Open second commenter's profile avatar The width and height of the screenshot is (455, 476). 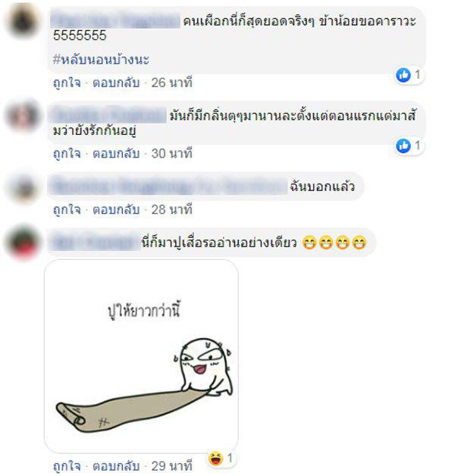click(22, 115)
